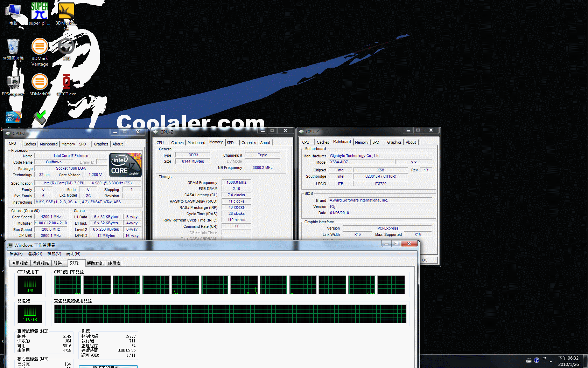The image size is (588, 368).
Task: Maximize the Windows 工作管理員 window
Action: (396, 244)
